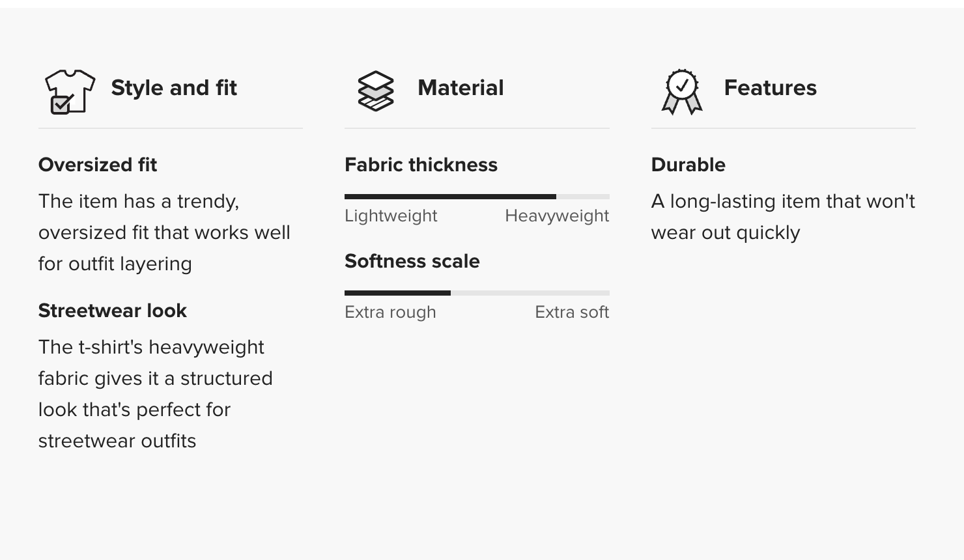Click the streetwear outfits description paragraph
This screenshot has width=964, height=560.
(x=155, y=394)
